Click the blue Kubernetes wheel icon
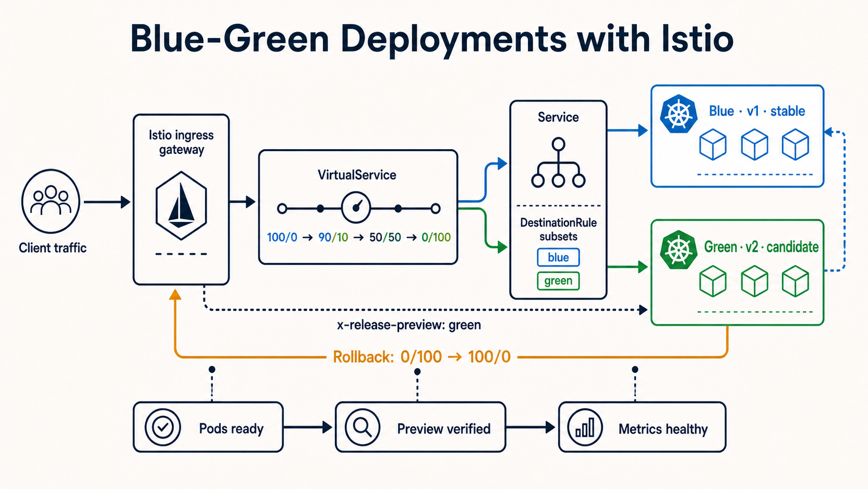The image size is (868, 489). coord(679,114)
